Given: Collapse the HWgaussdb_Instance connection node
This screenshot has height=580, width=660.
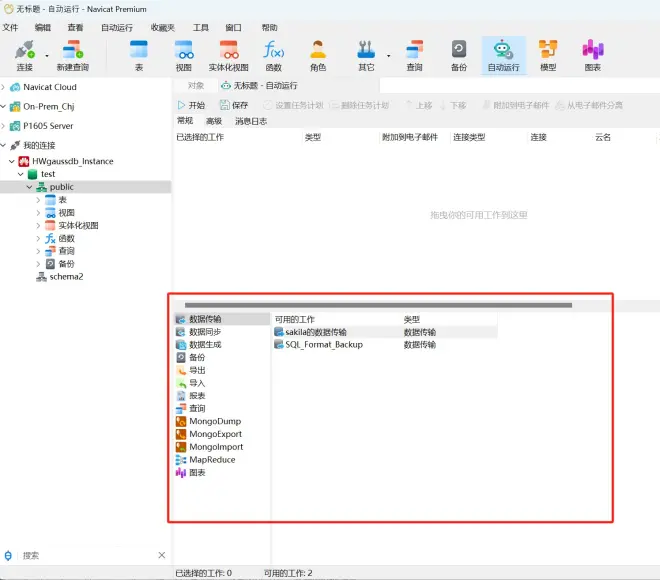Looking at the screenshot, I should tap(12, 161).
